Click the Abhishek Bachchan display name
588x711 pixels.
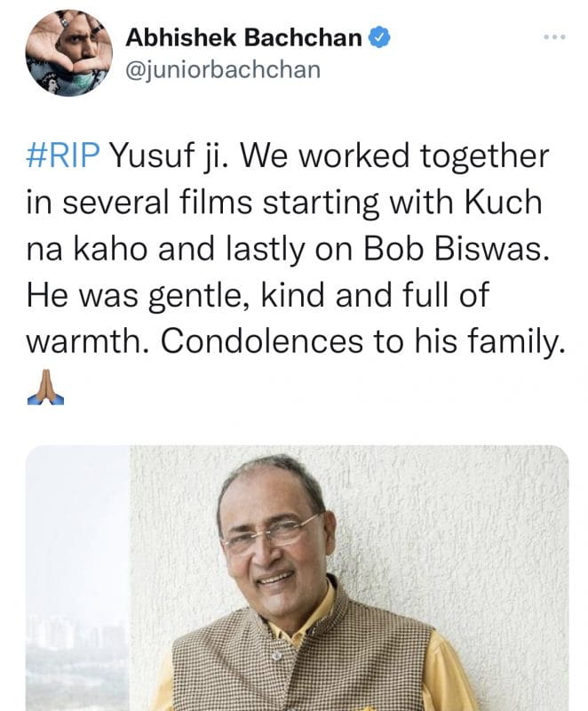(243, 37)
